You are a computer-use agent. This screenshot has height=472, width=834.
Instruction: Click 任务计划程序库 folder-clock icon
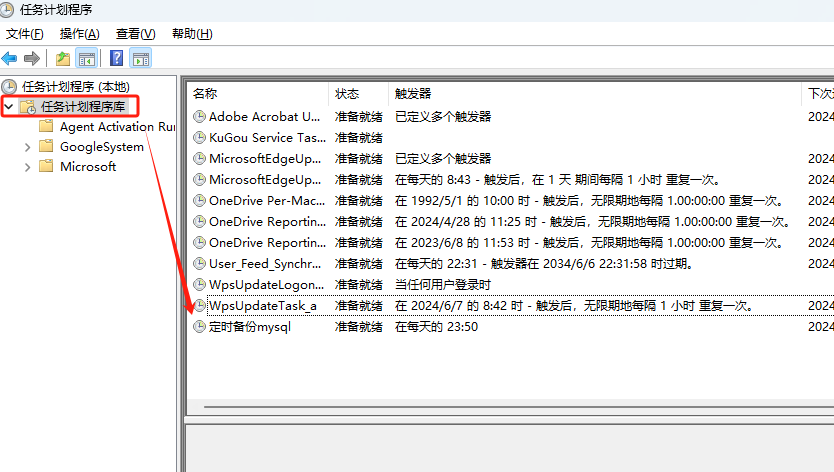[28, 106]
